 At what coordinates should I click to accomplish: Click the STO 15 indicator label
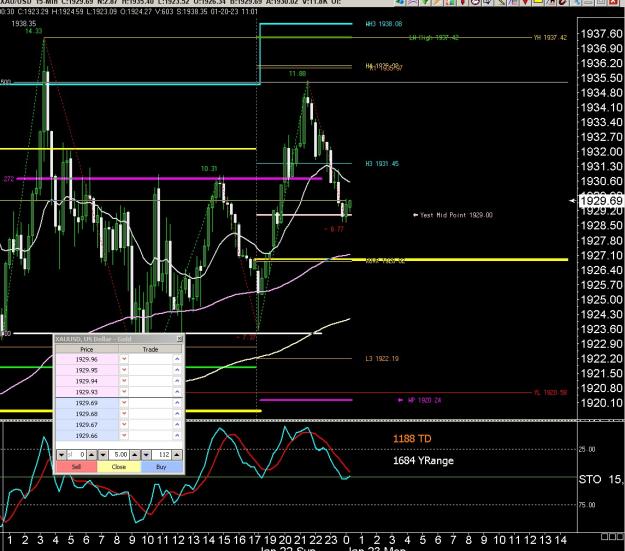coord(601,479)
